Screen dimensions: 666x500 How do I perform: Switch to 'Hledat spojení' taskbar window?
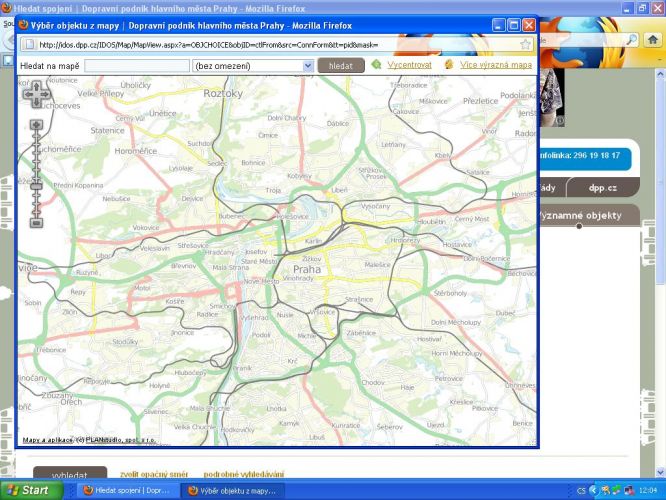click(127, 491)
